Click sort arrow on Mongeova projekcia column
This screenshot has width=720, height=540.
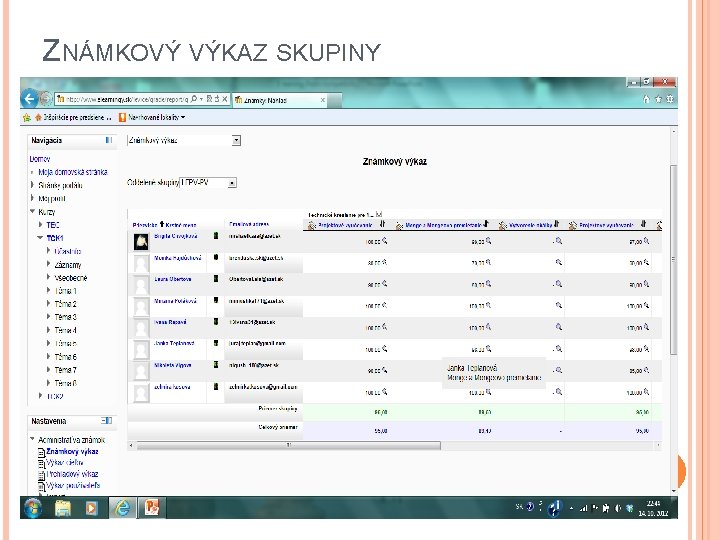[x=486, y=224]
